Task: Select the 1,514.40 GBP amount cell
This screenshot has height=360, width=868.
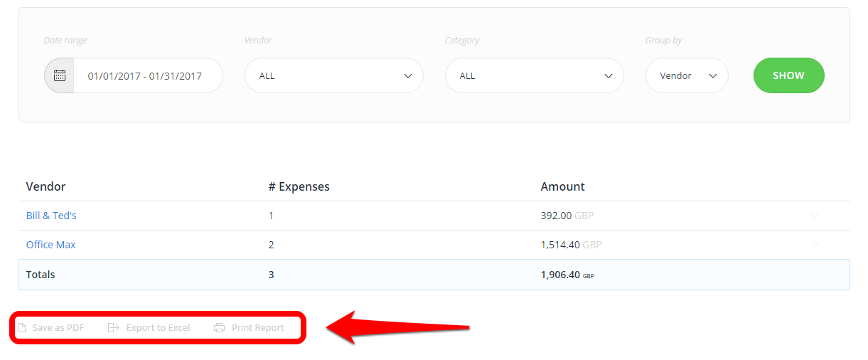Action: (x=571, y=245)
